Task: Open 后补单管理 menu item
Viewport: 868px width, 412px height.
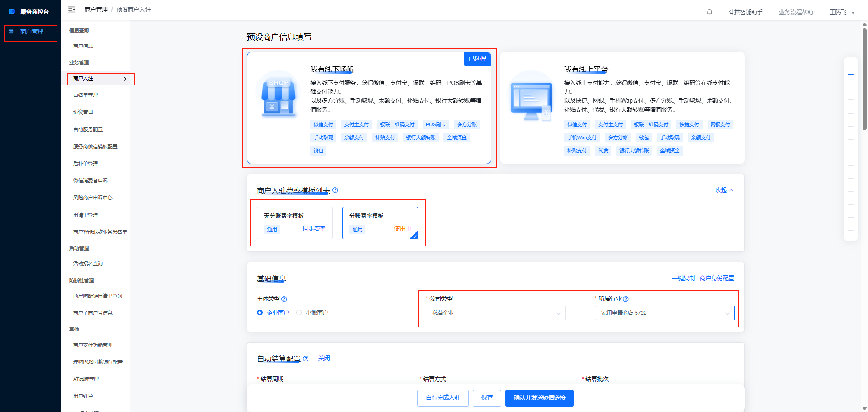Action: (85, 164)
